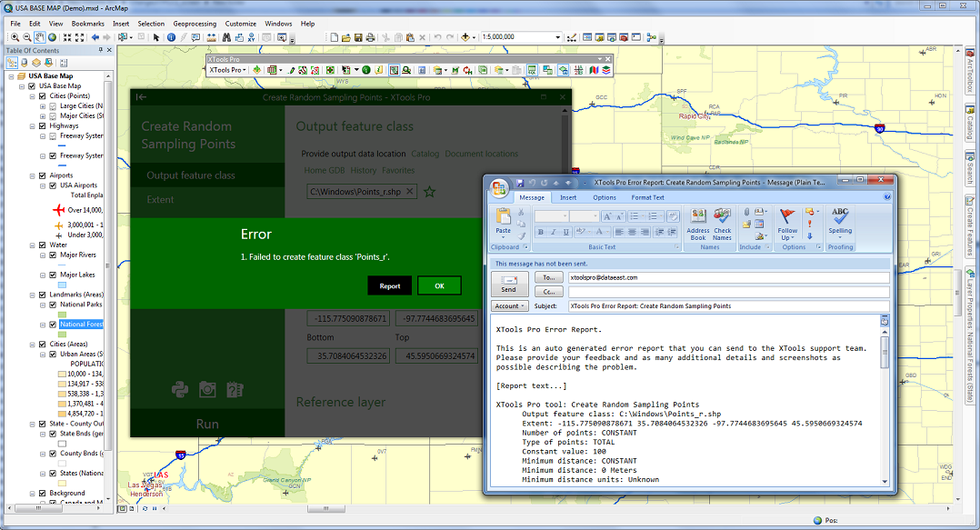Image resolution: width=980 pixels, height=530 pixels.
Task: Toggle USA Airports layer visibility
Action: pos(53,185)
